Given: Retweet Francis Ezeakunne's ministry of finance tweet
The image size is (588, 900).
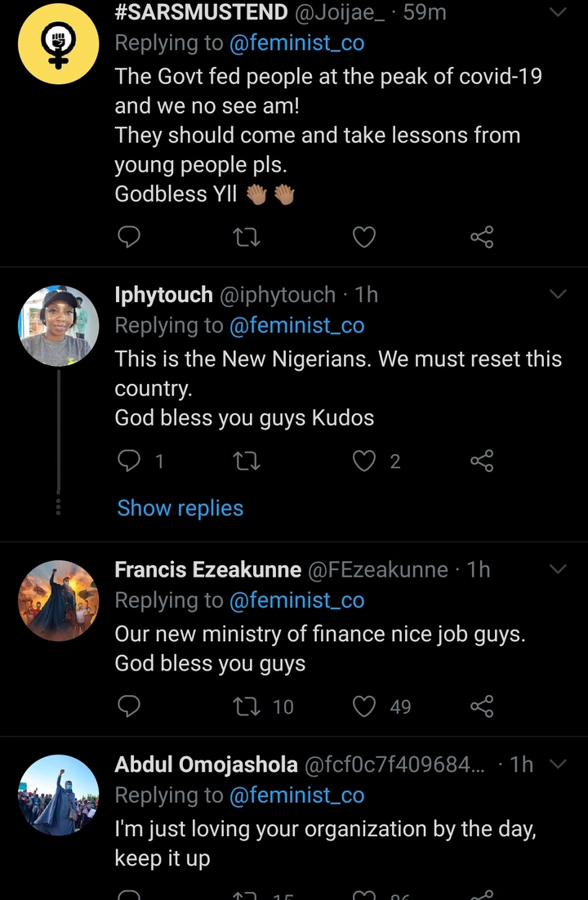Looking at the screenshot, I should (x=246, y=706).
